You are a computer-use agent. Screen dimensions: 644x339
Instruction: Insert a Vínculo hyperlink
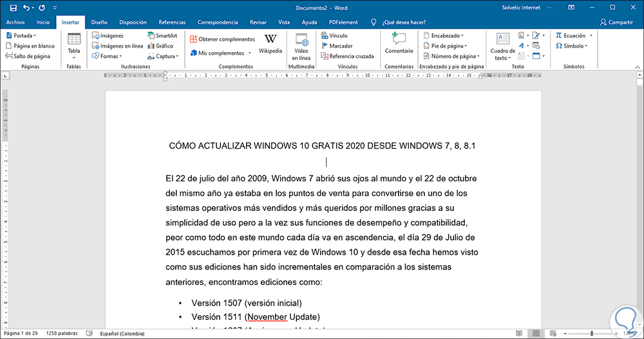[334, 36]
